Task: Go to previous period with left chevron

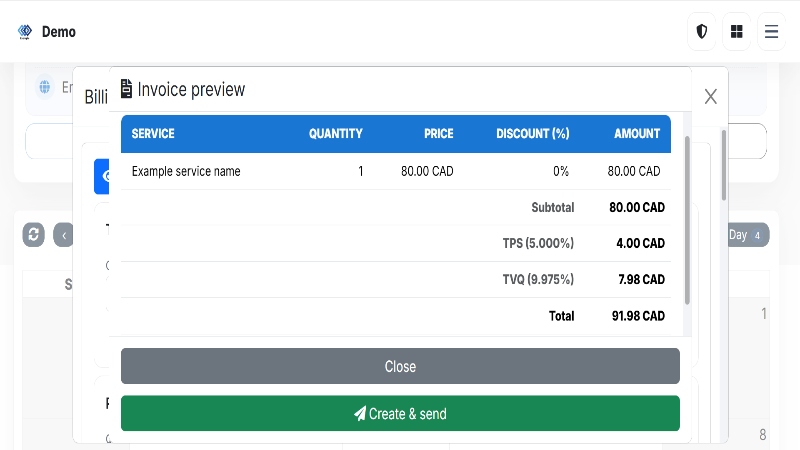Action: (x=64, y=235)
